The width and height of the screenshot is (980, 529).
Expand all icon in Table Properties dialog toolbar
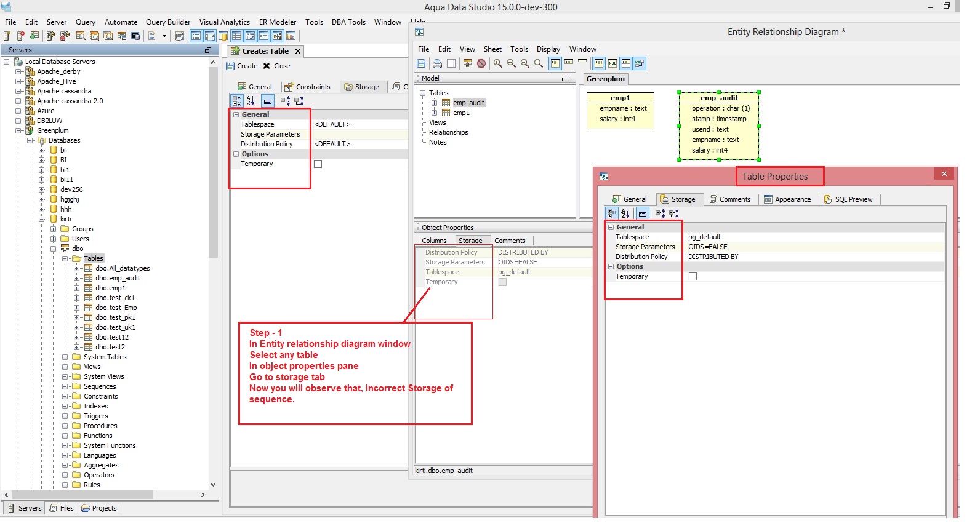point(660,213)
